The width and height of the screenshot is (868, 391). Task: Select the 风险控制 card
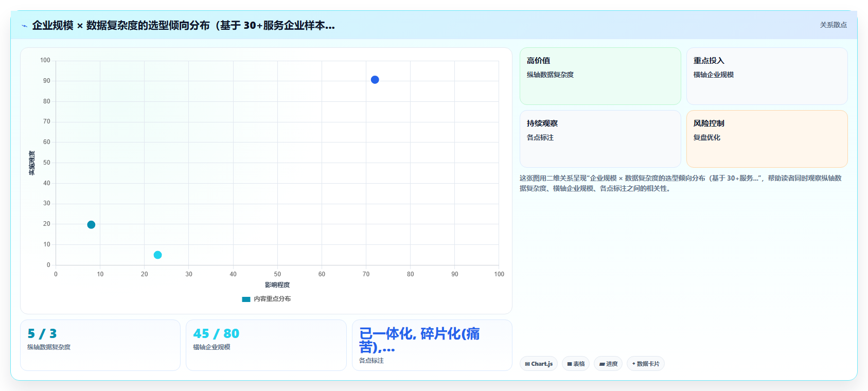coord(767,139)
